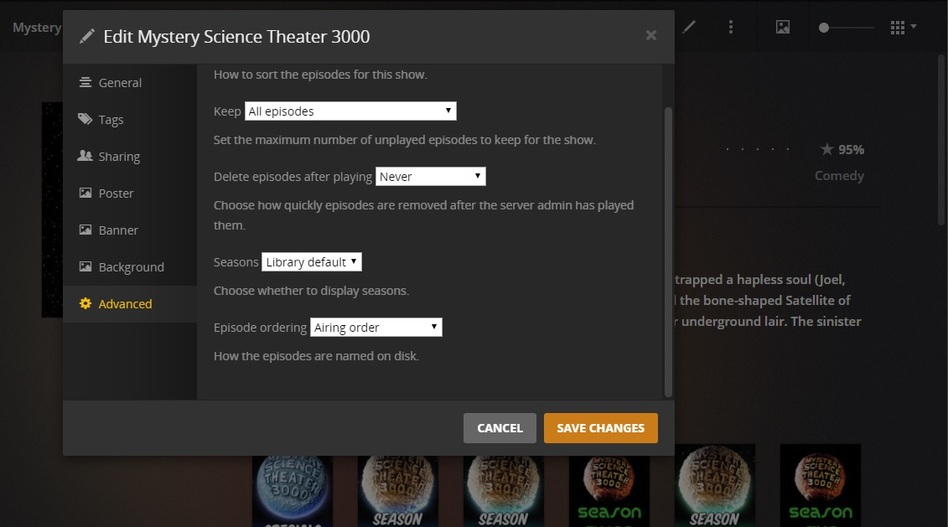Image resolution: width=948 pixels, height=527 pixels.
Task: Click the General lines icon
Action: [85, 82]
